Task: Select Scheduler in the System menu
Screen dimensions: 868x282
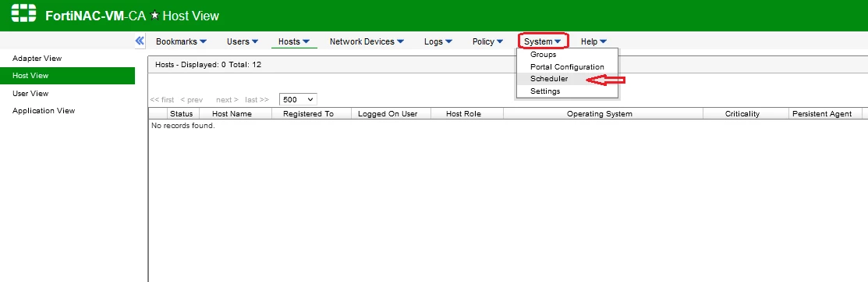Action: tap(567, 79)
